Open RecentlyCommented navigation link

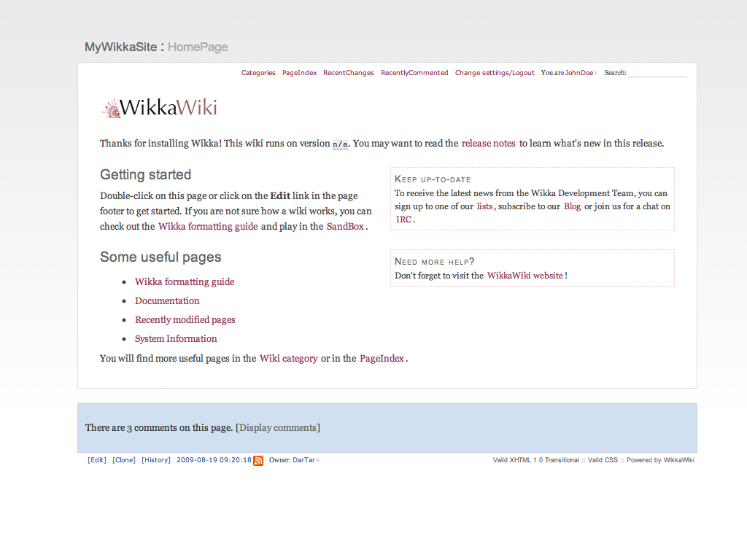click(414, 73)
